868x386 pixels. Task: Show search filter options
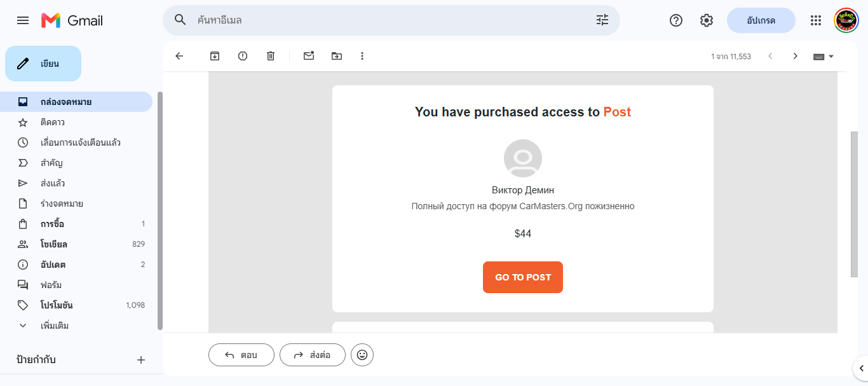602,20
